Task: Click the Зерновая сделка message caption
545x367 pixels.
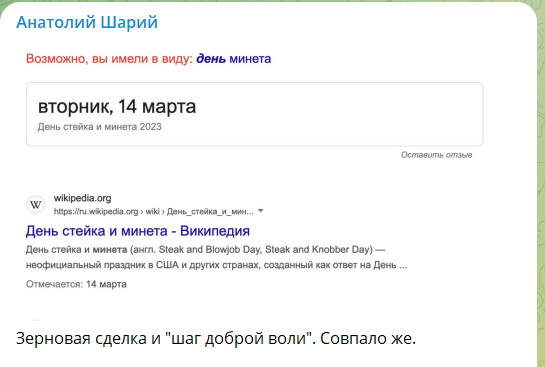Action: 215,339
